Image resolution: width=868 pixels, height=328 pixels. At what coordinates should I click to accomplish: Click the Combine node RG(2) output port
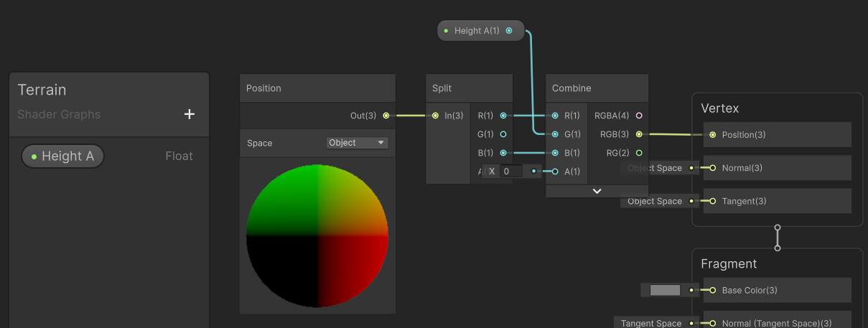pos(639,153)
